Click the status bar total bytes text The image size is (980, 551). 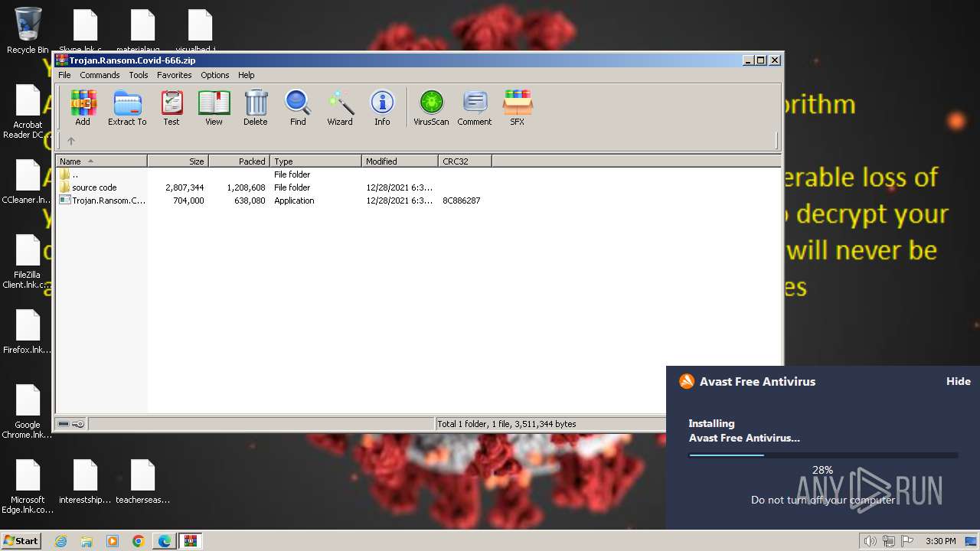tap(506, 424)
